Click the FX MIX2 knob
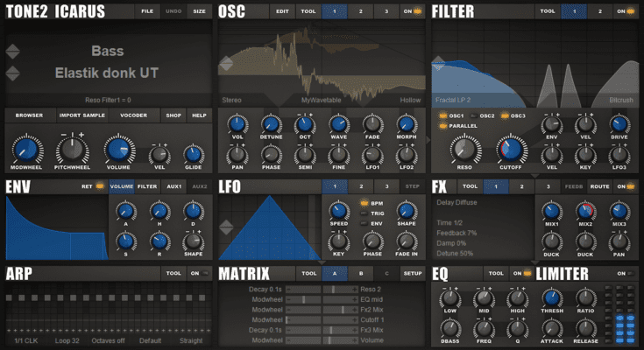The width and height of the screenshot is (644, 350). [584, 211]
